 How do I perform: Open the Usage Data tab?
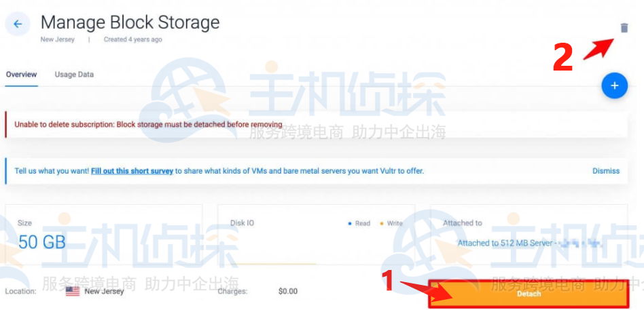[x=74, y=75]
